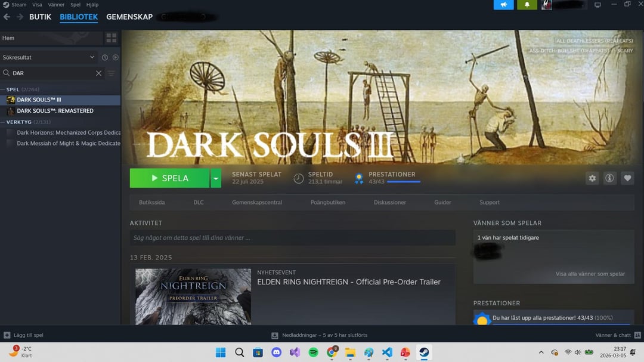Click Visa alla vänner som spelar
The height and width of the screenshot is (362, 644).
(590, 274)
